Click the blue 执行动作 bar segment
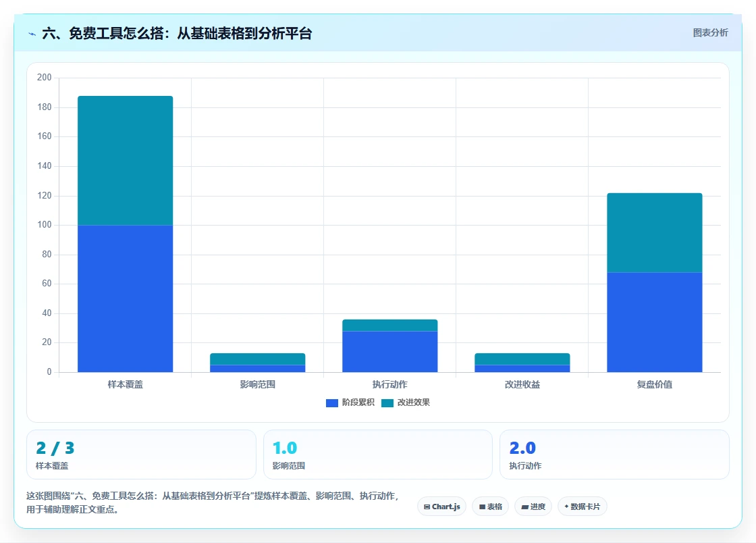 click(389, 352)
